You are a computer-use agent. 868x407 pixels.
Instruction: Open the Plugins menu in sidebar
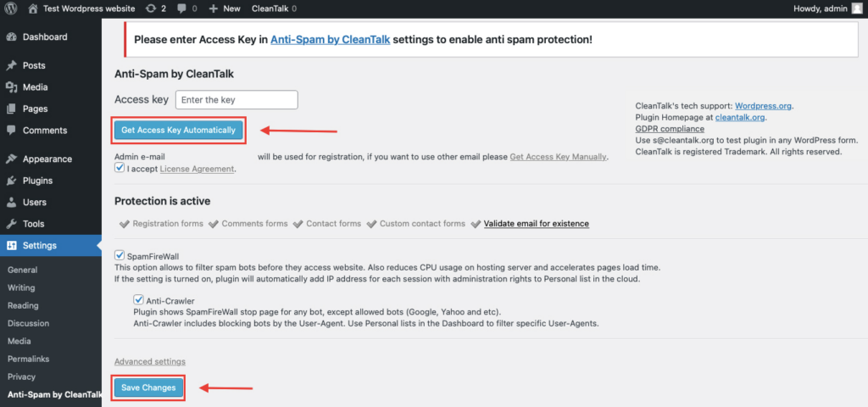[x=37, y=181]
